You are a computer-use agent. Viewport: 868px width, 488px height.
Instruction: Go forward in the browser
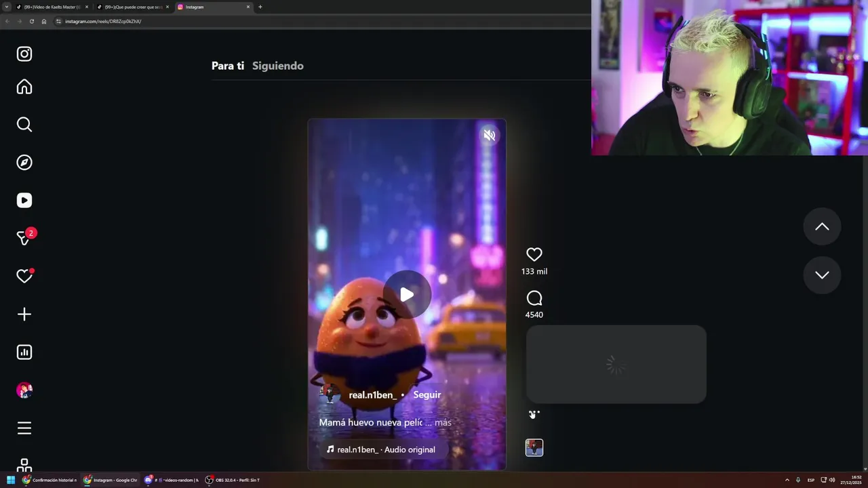[x=19, y=21]
